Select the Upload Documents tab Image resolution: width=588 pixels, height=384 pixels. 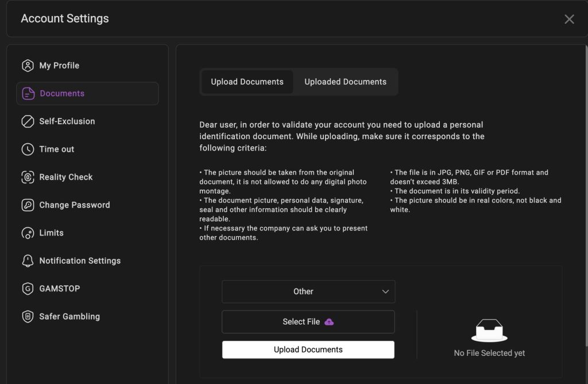(247, 82)
